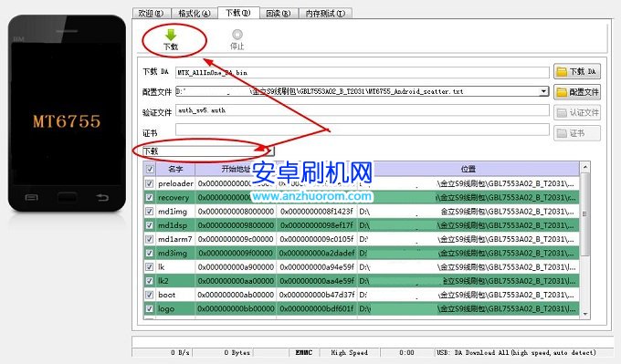Click the partition list scroll-up arrow
The height and width of the screenshot is (364, 621).
(x=585, y=167)
